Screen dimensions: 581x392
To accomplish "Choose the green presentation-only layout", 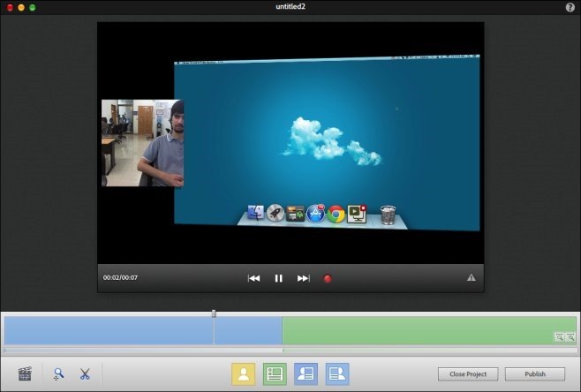I will (275, 373).
